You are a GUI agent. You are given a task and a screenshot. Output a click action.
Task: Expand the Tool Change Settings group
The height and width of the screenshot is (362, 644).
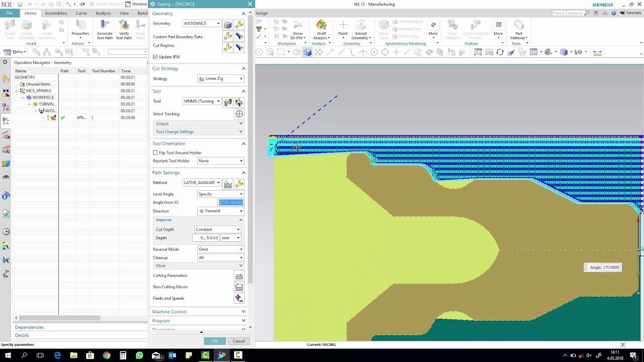(x=199, y=132)
